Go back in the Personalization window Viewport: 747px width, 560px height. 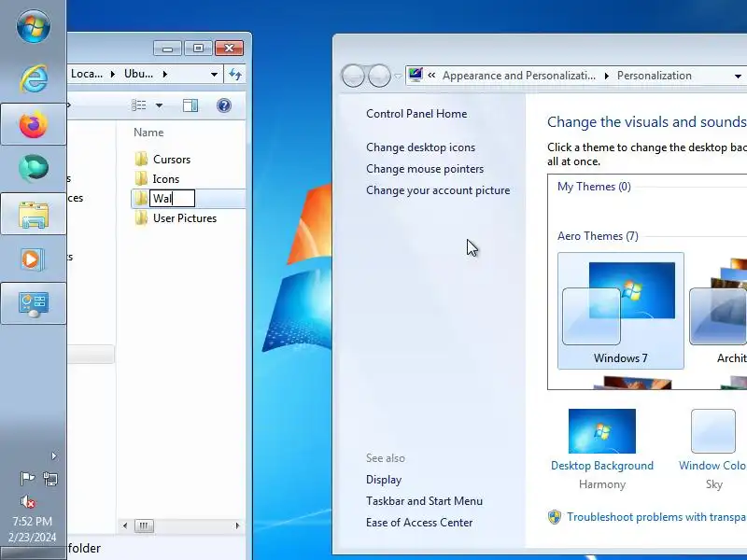[x=353, y=76]
